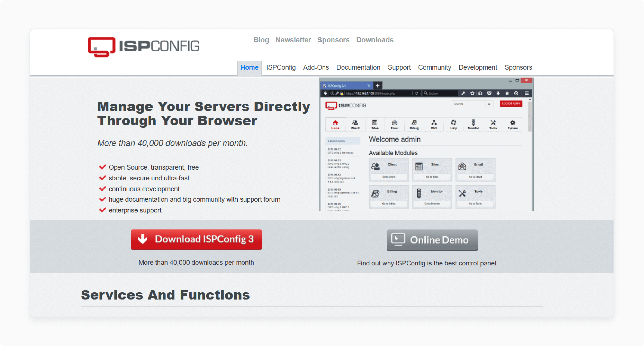Click the reload icon in the screenshot's browser bar
This screenshot has width=644, height=346.
tap(416, 93)
